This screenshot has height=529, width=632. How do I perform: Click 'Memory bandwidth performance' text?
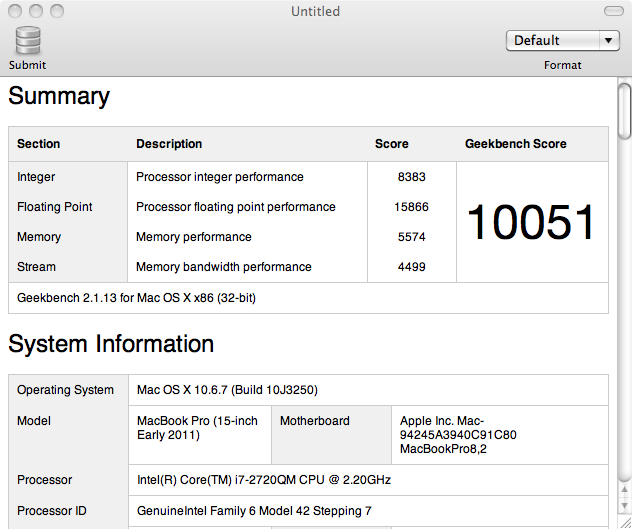[x=224, y=267]
